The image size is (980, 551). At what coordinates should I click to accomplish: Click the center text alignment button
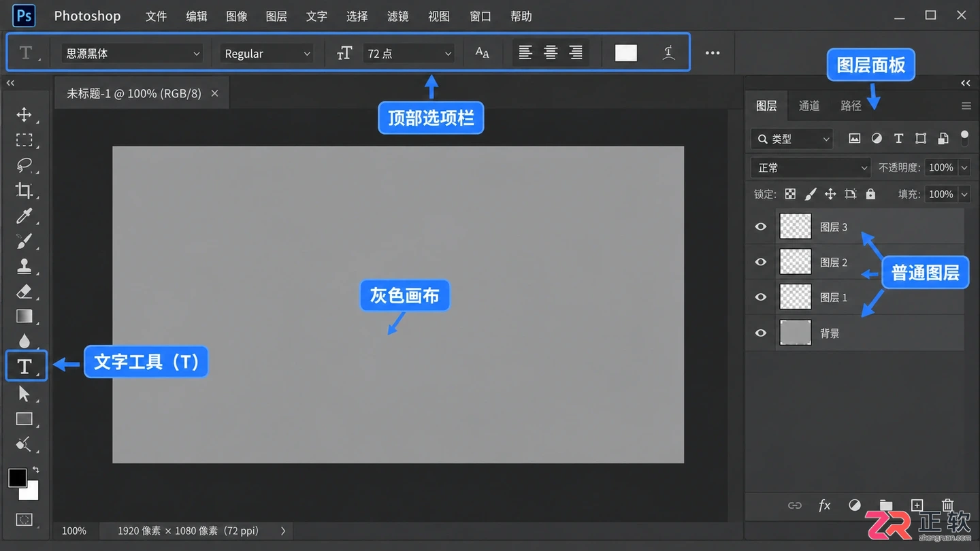(551, 53)
